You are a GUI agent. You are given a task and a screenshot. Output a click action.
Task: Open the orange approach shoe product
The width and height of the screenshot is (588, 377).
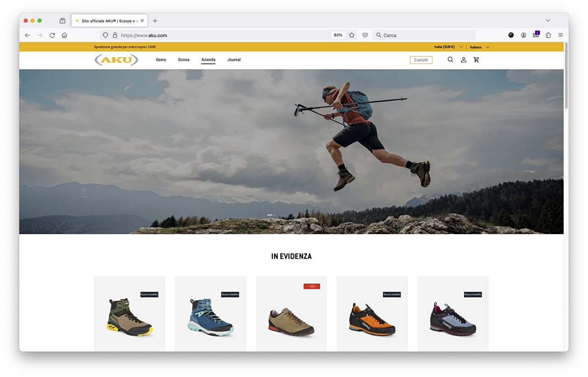(x=372, y=314)
